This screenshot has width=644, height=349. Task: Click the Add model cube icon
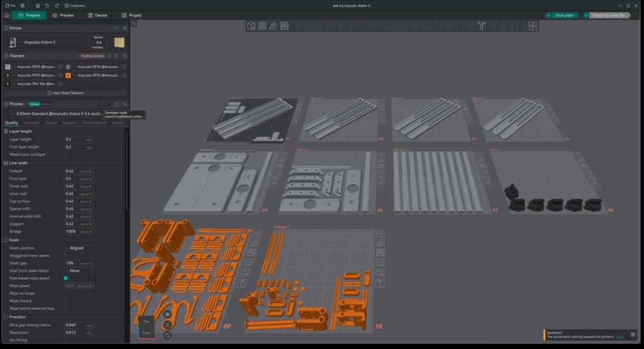click(x=251, y=26)
